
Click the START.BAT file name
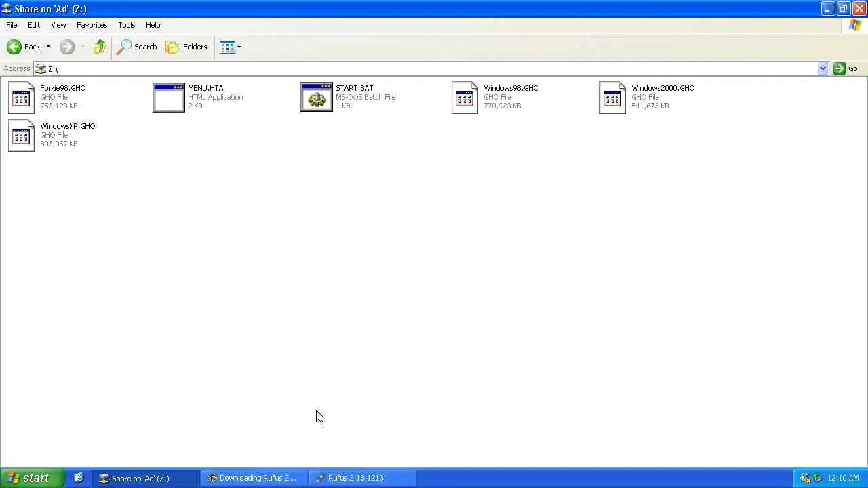tap(354, 88)
